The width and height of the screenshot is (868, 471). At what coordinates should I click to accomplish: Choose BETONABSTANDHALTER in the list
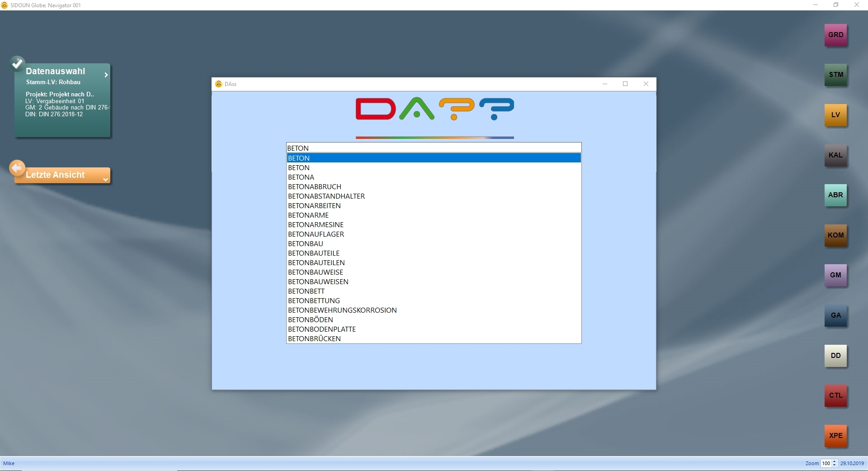pyautogui.click(x=434, y=196)
